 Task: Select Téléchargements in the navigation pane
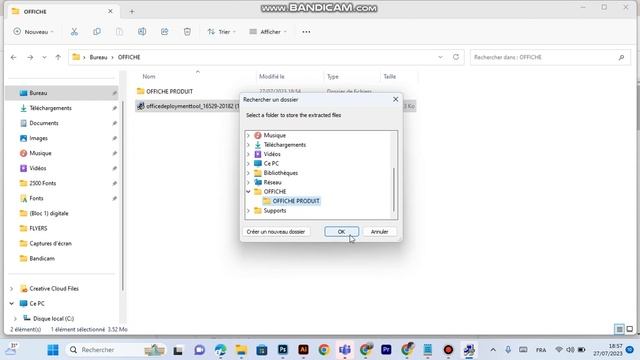pos(50,108)
